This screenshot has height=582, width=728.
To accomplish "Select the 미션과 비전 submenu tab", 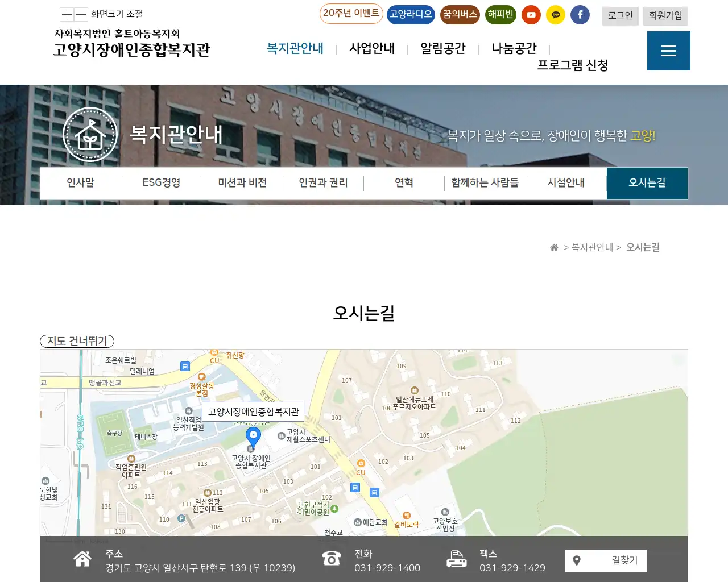I will [243, 183].
